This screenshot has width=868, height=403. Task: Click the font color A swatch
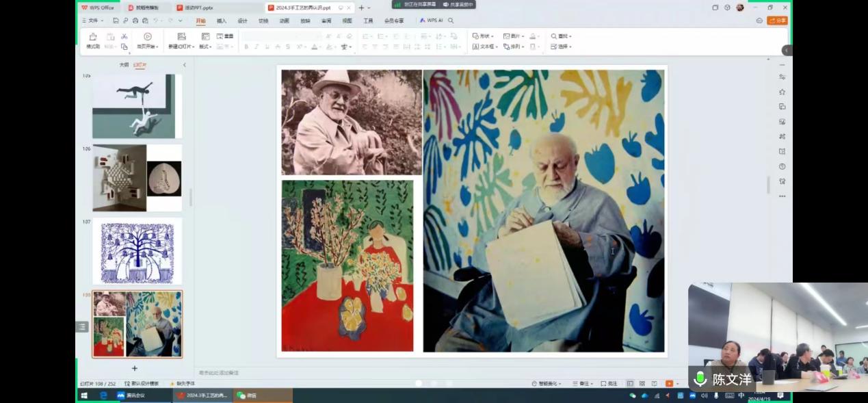click(x=315, y=47)
